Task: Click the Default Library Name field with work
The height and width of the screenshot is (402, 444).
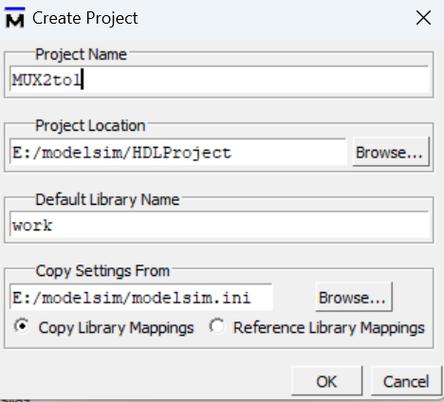Action: click(x=219, y=225)
